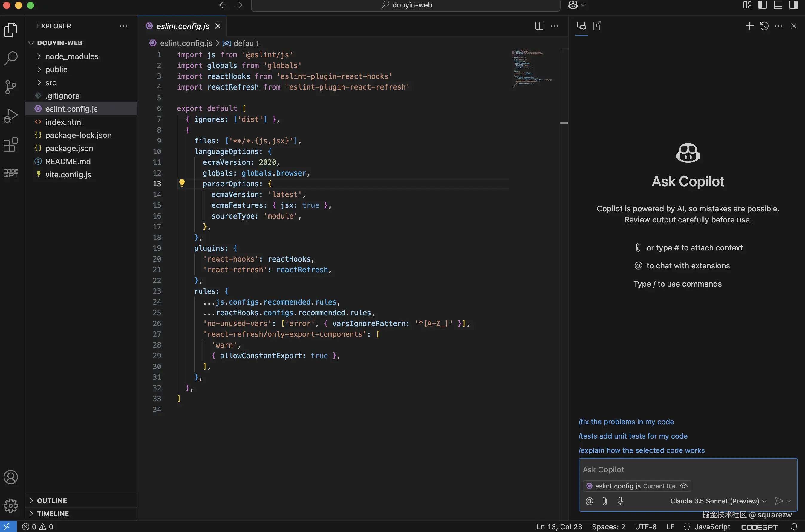
Task: Click '/explain how the selected code works'
Action: [641, 450]
